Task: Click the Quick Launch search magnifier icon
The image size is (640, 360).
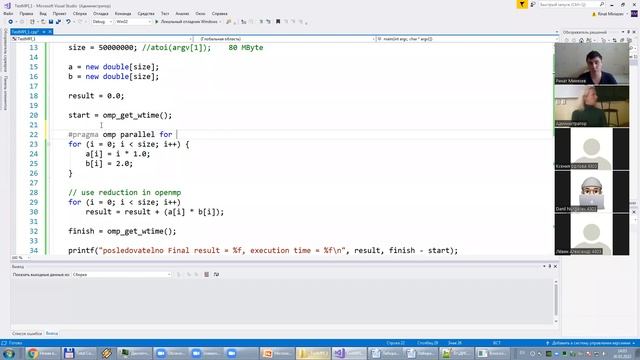Action: (x=602, y=4)
